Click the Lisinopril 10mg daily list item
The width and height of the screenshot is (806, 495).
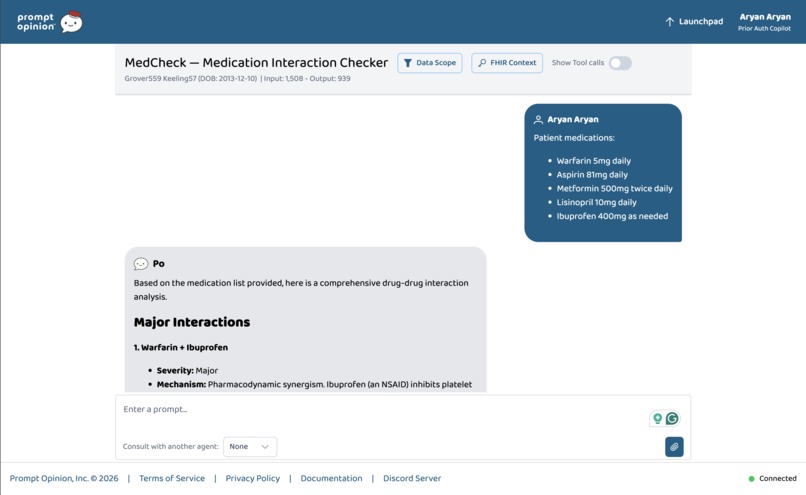[x=596, y=203]
